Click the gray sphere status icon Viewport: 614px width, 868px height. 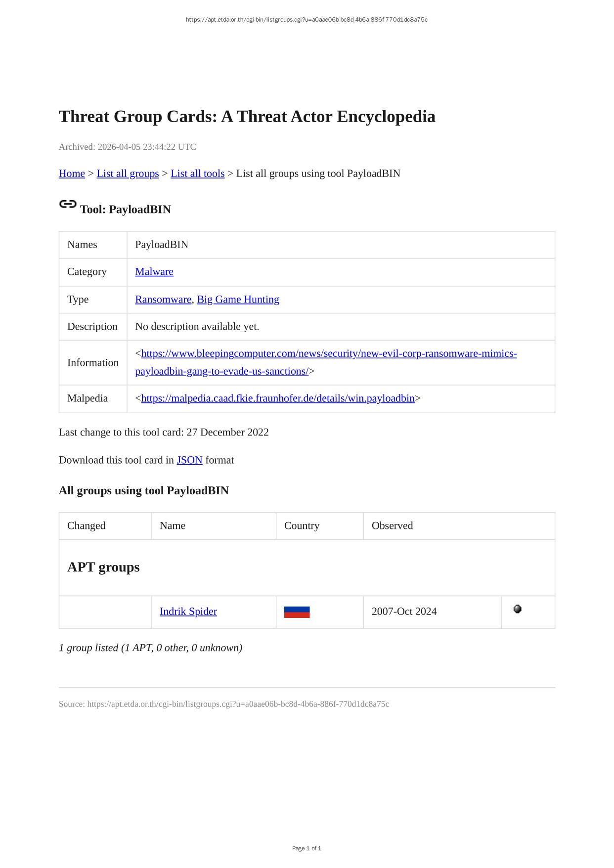click(x=517, y=609)
